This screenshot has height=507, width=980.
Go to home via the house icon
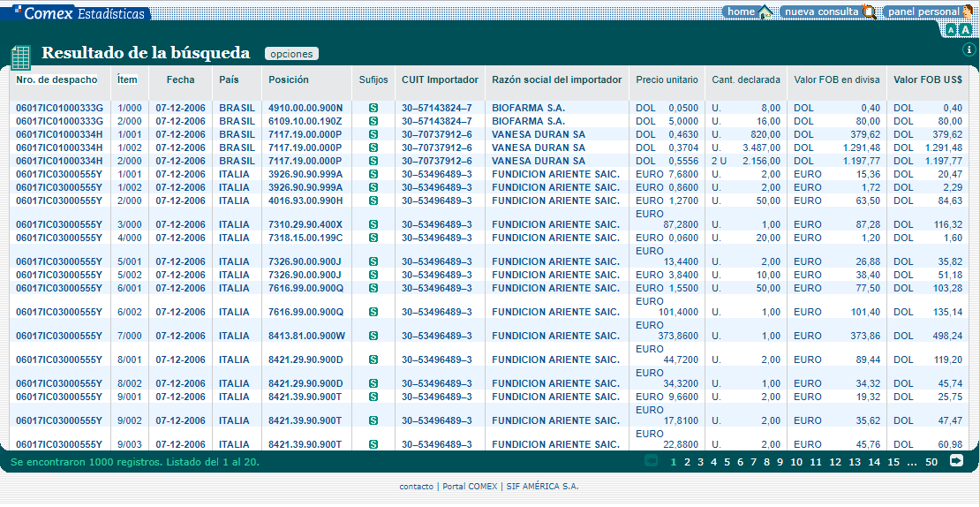pos(765,11)
